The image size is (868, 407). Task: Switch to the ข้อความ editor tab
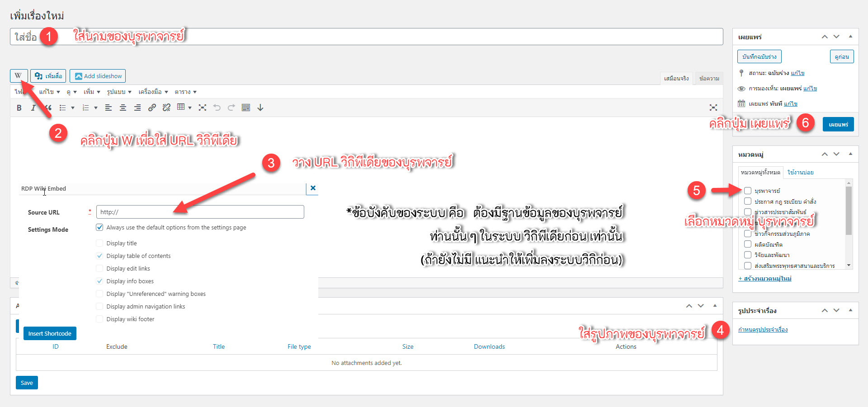pyautogui.click(x=709, y=78)
